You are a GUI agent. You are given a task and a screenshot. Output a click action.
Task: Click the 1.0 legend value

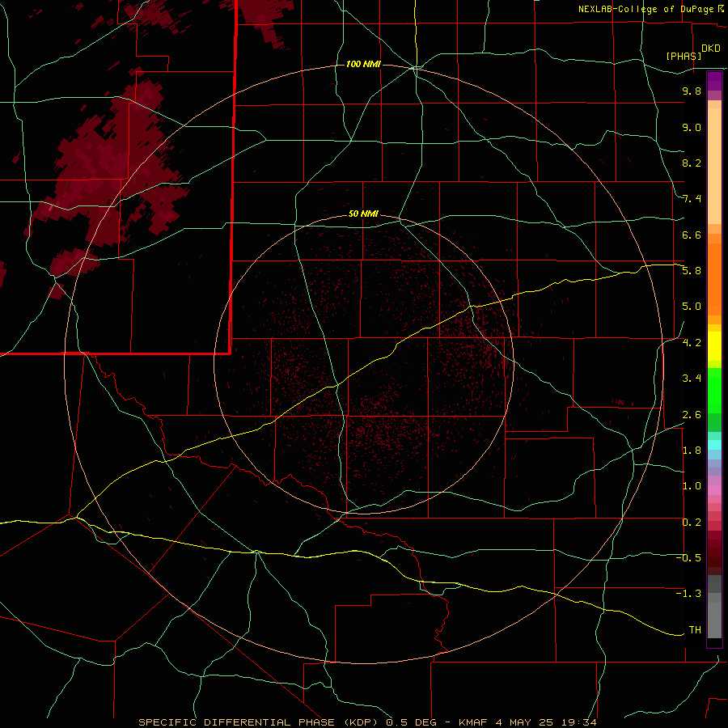pos(692,486)
